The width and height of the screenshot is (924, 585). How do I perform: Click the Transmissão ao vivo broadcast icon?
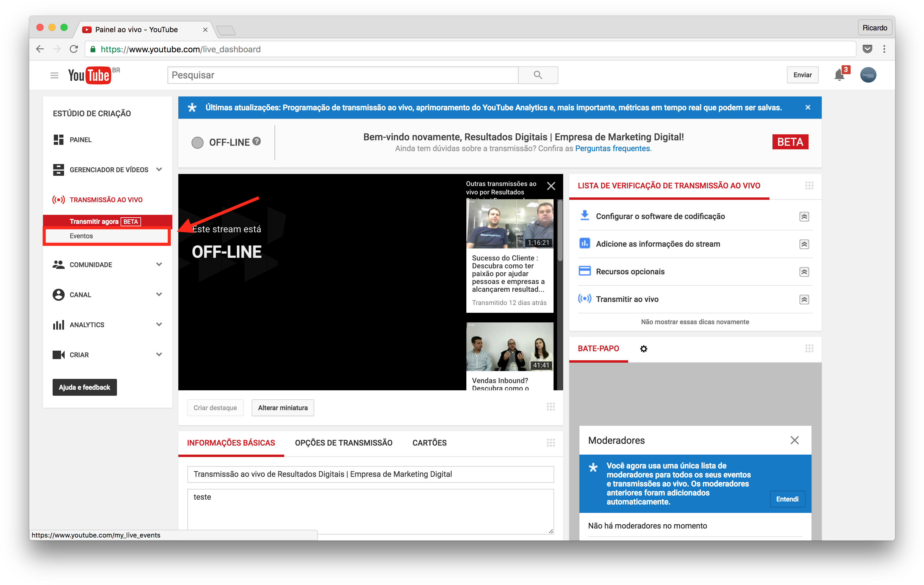pos(58,199)
